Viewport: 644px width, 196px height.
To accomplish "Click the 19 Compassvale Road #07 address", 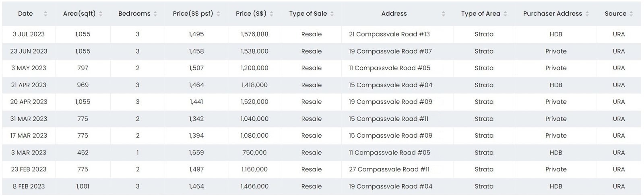I will [x=390, y=51].
